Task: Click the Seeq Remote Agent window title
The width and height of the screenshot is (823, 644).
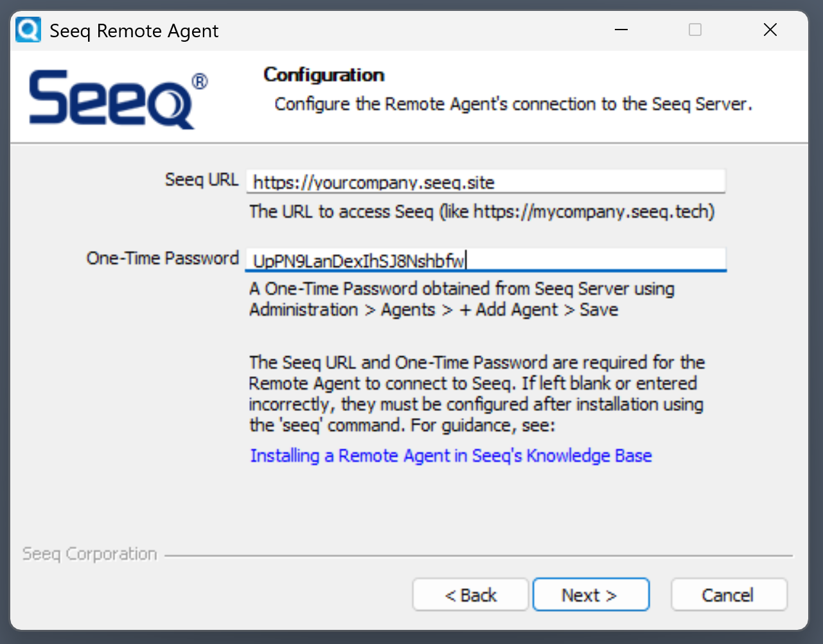Action: tap(134, 31)
